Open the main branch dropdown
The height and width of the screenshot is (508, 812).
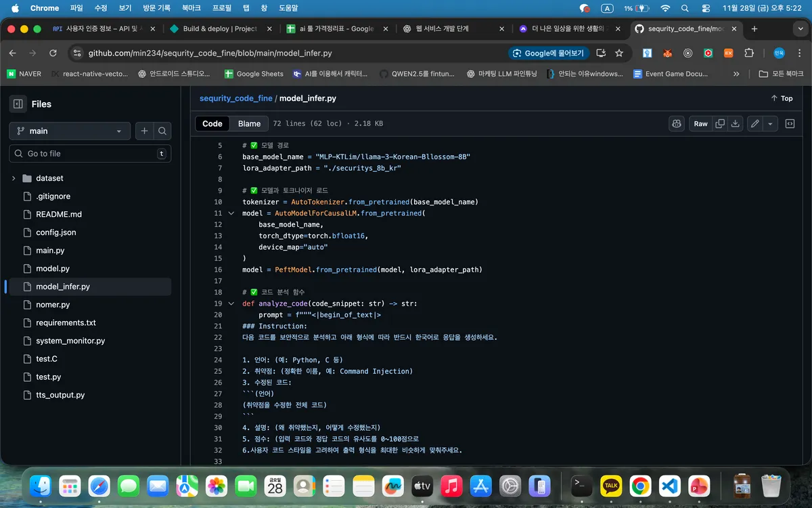70,131
